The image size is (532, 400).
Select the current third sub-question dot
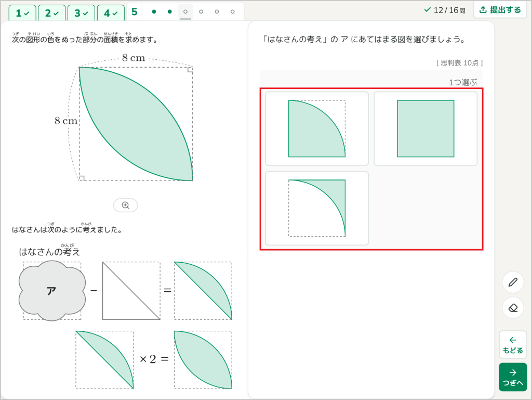click(x=185, y=12)
